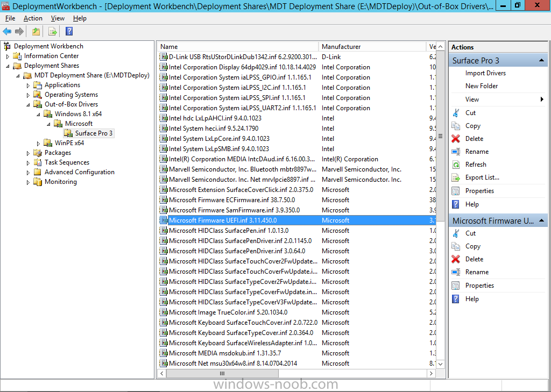The image size is (551, 392).
Task: Click Cut scissors icon under Surface Pro 3 actions
Action: coord(456,113)
